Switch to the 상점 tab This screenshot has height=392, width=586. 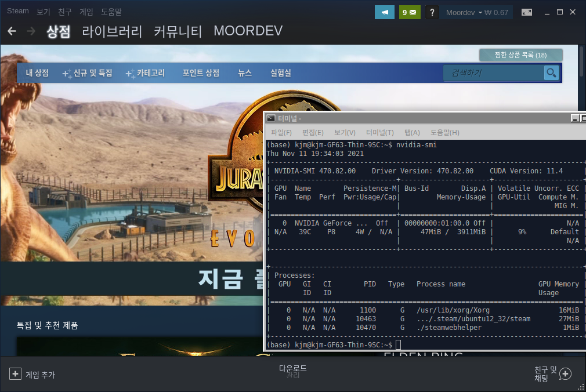[58, 31]
